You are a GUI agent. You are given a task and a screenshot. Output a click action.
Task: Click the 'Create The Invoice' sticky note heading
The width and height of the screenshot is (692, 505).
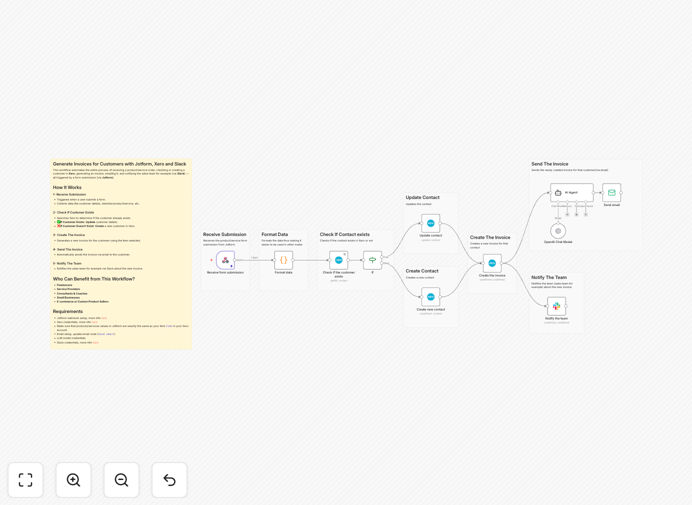click(490, 237)
